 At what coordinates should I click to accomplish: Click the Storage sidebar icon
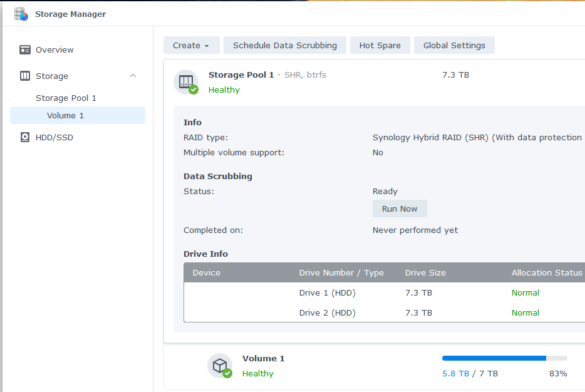(25, 76)
